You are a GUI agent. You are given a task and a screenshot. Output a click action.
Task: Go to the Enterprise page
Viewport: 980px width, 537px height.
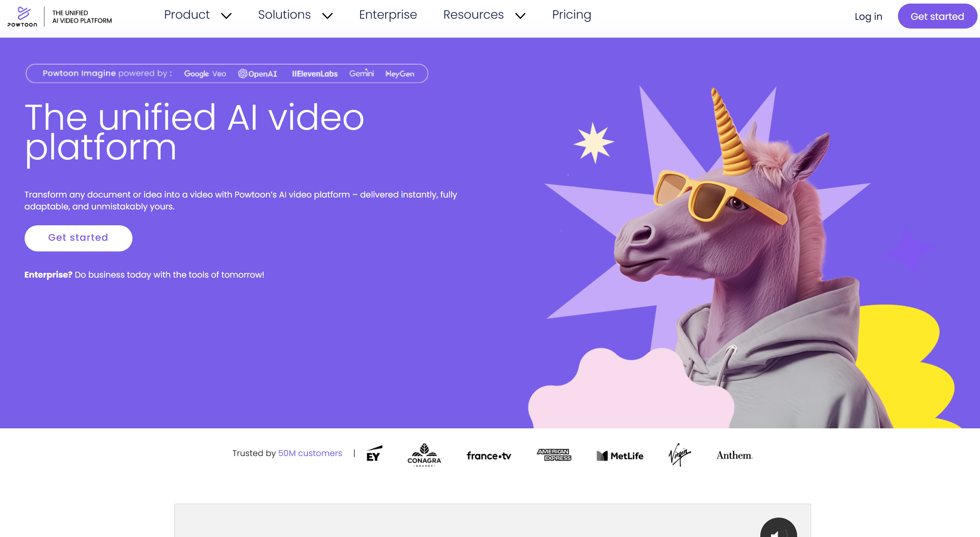pyautogui.click(x=388, y=15)
